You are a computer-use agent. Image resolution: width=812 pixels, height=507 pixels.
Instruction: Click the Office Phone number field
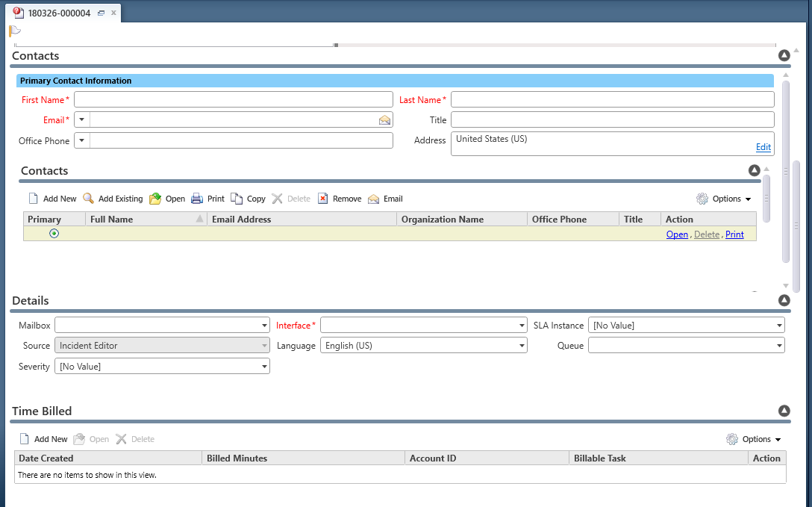pyautogui.click(x=241, y=140)
